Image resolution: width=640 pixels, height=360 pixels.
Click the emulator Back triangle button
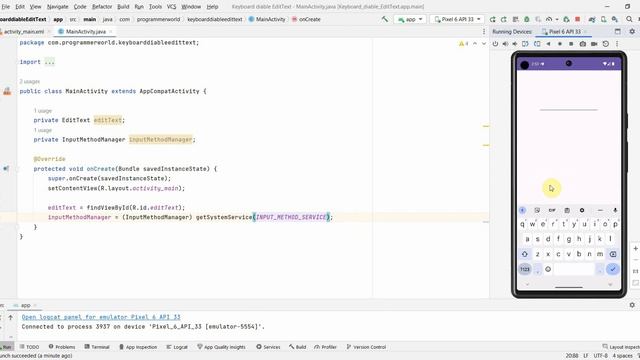pos(549,44)
